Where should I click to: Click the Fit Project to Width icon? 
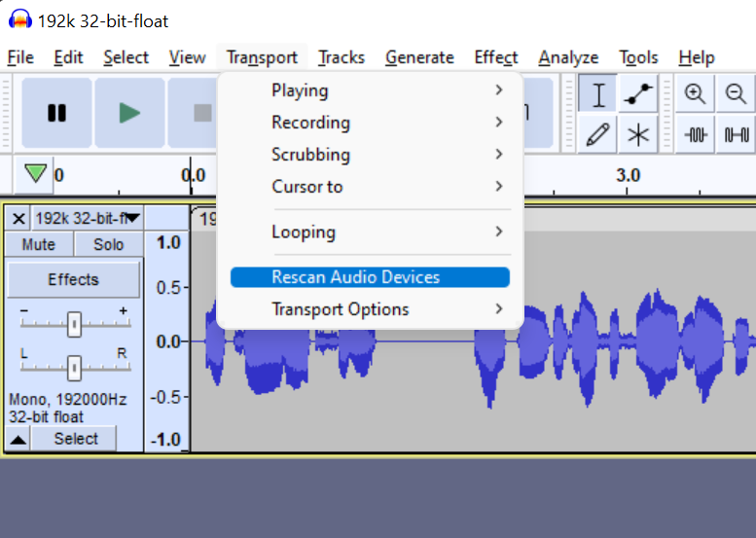(x=736, y=134)
